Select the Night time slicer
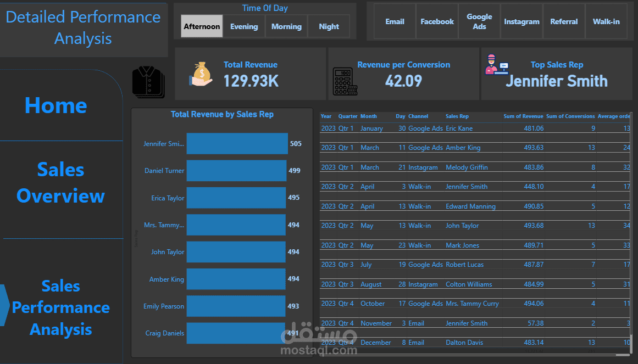This screenshot has width=638, height=364. 329,26
